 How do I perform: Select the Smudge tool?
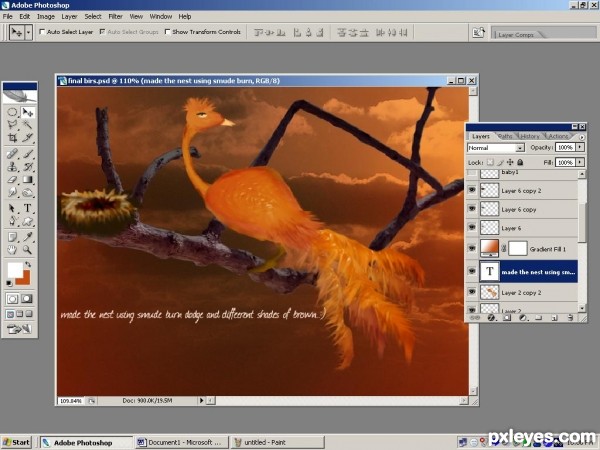point(12,192)
